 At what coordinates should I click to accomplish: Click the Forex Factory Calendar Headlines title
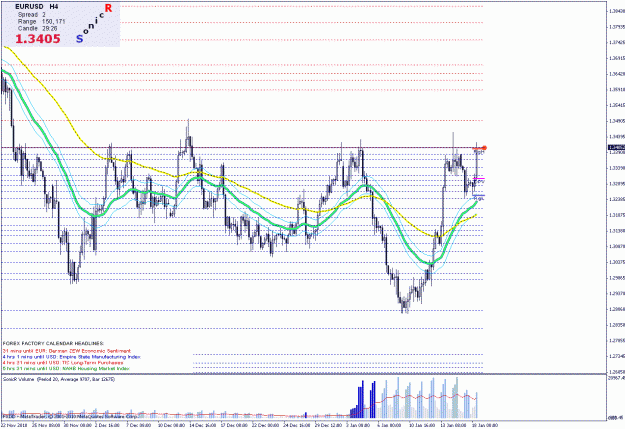[x=53, y=343]
